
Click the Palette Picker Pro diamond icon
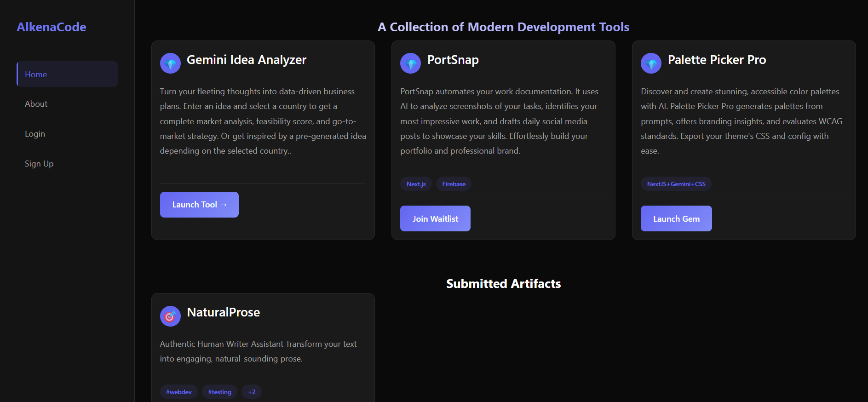[x=651, y=63]
